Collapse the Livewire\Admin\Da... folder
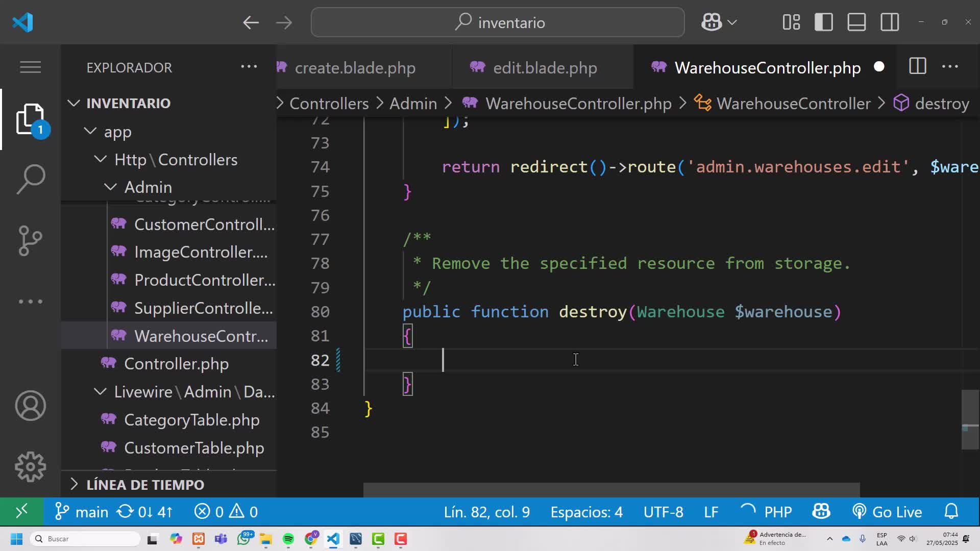The width and height of the screenshot is (980, 551). pos(168,392)
